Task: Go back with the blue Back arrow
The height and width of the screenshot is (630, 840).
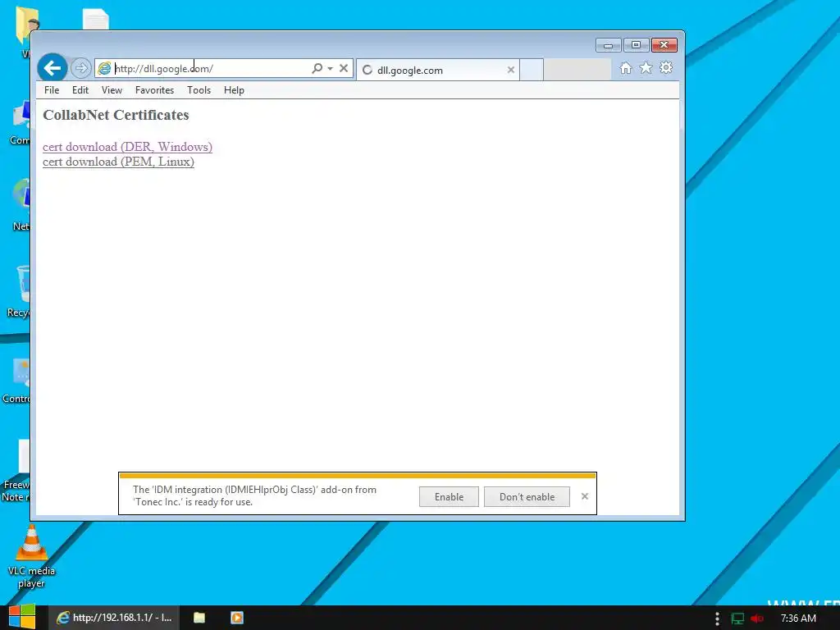Action: coord(52,68)
